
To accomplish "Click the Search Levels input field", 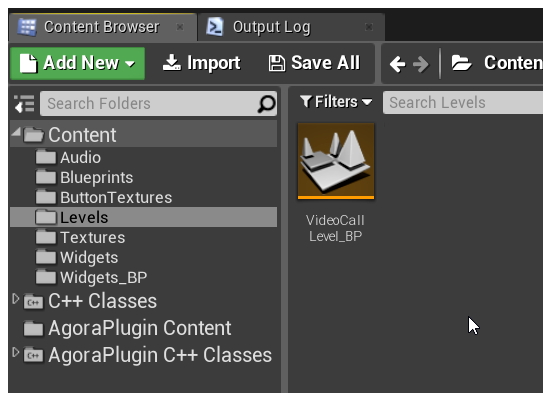I will (x=463, y=102).
